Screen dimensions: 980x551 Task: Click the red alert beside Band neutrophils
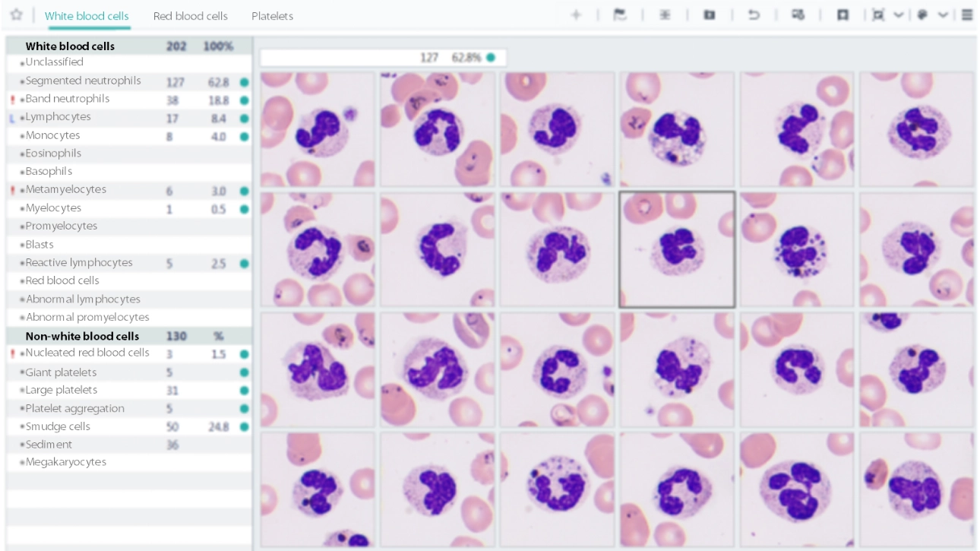13,100
